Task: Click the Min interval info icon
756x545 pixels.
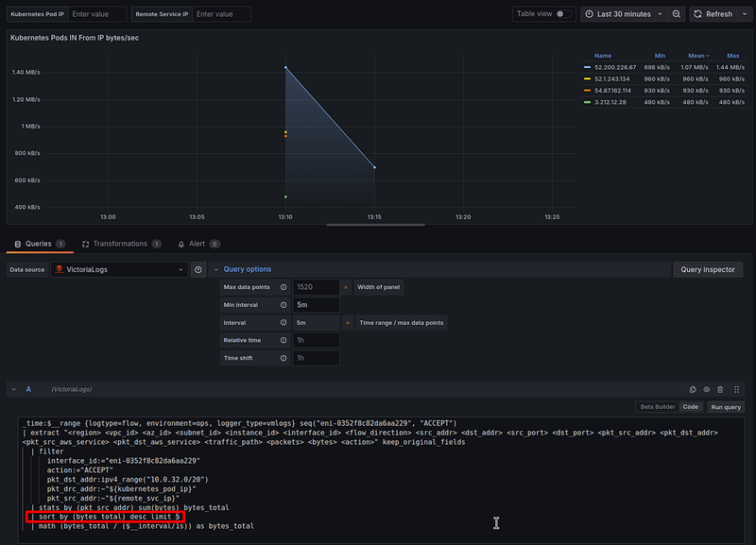Action: pyautogui.click(x=283, y=305)
